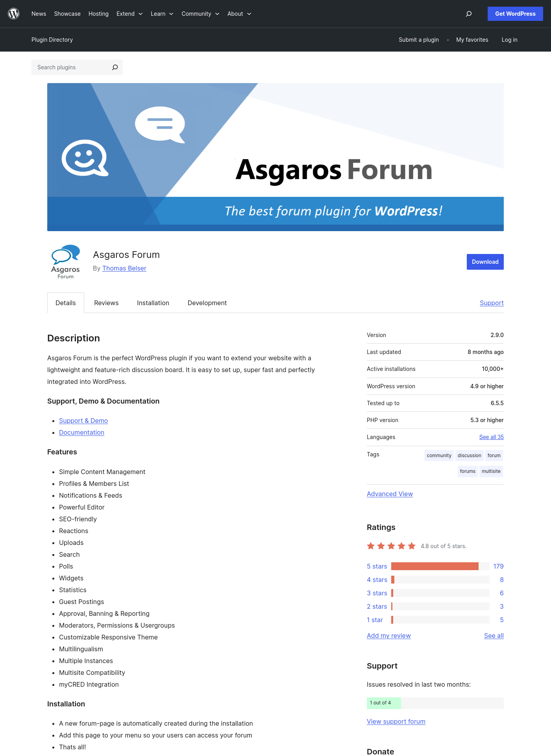Expand the Learn menu
The height and width of the screenshot is (756, 551).
[x=162, y=14]
